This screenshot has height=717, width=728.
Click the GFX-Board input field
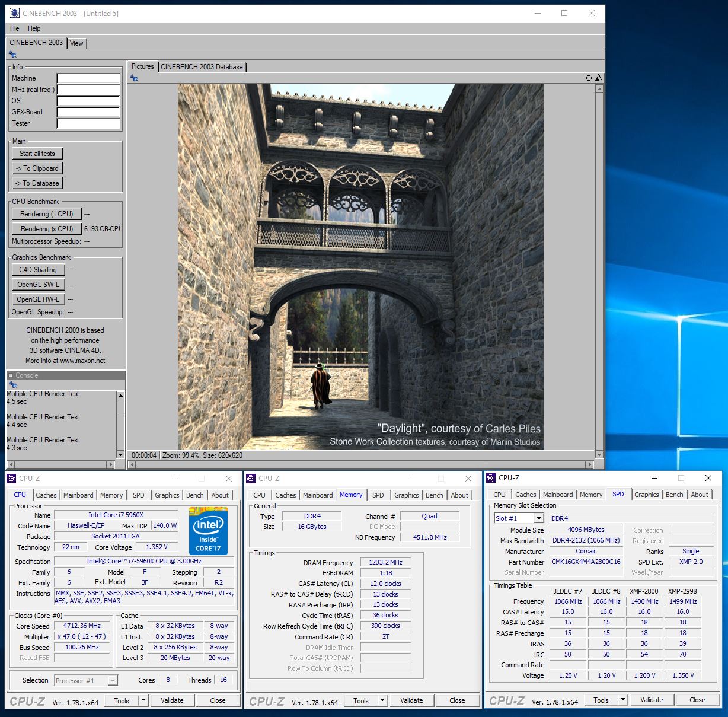(x=88, y=112)
